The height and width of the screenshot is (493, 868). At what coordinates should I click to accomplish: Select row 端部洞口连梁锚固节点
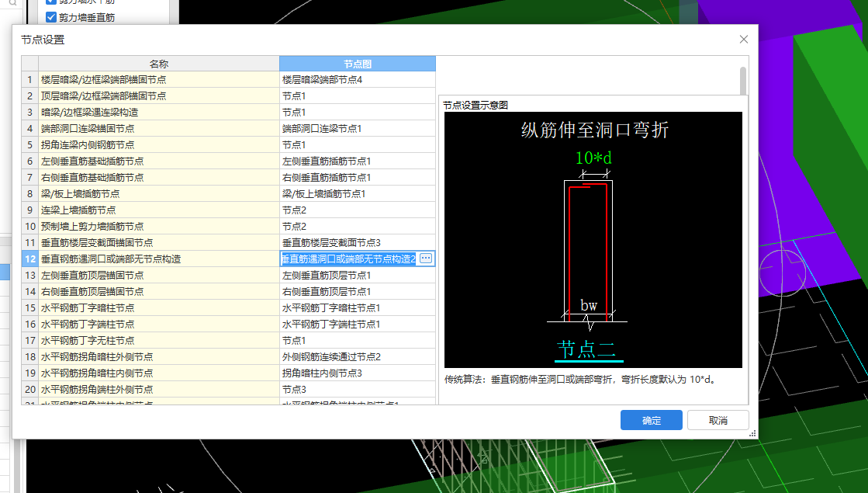coord(159,129)
